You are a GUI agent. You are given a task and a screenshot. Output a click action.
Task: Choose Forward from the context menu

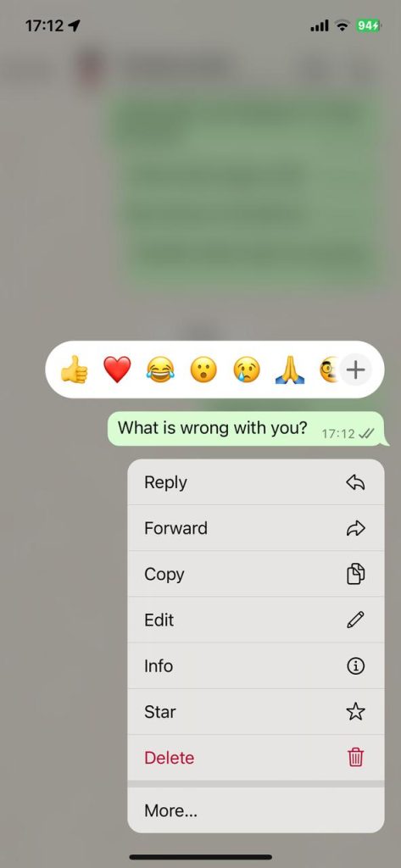point(256,528)
